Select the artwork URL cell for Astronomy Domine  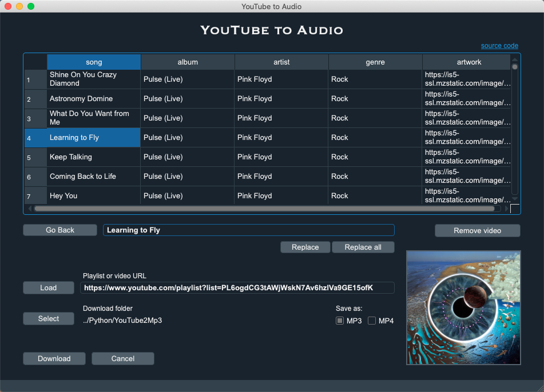467,99
